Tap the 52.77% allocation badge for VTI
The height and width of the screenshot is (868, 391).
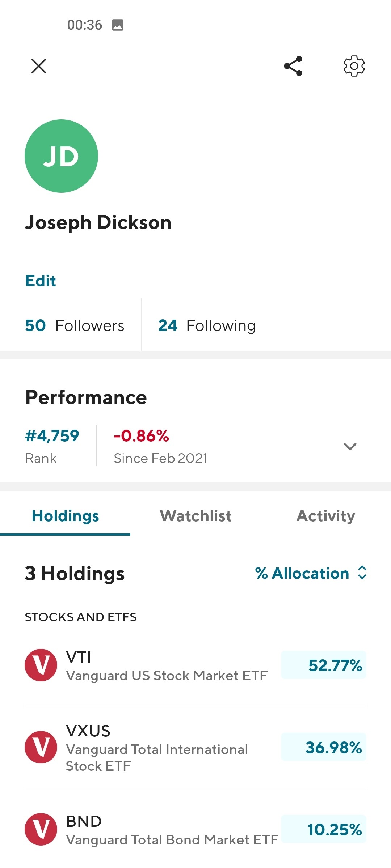tap(324, 665)
